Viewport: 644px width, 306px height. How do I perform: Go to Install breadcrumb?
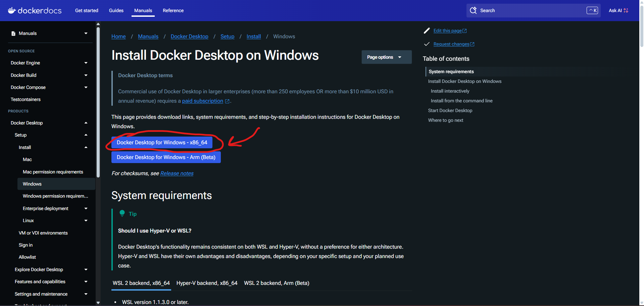(254, 37)
